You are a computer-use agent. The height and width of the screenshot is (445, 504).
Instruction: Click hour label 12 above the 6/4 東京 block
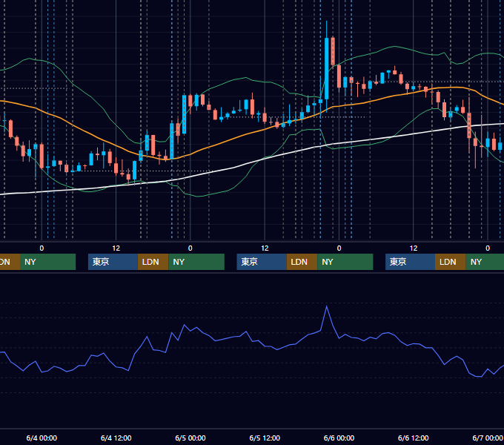point(116,248)
